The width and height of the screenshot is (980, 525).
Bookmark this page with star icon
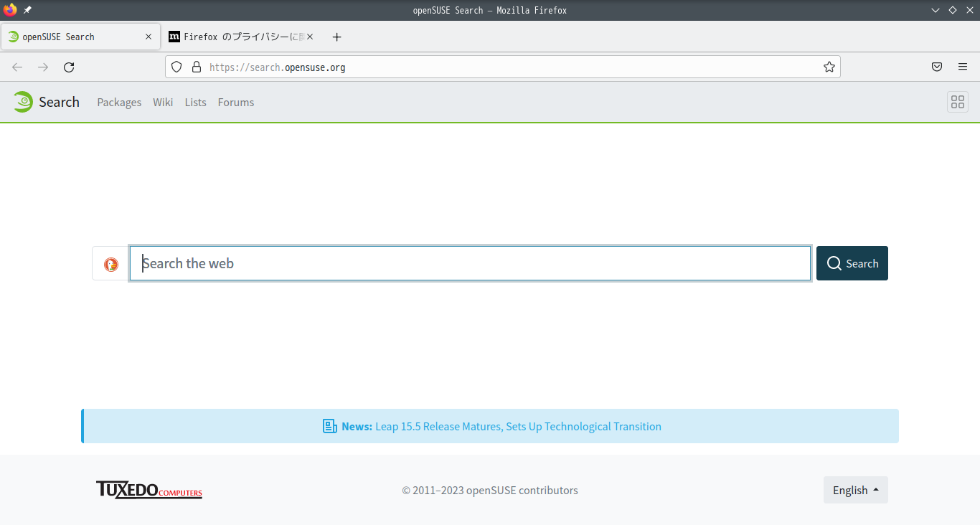pos(829,67)
